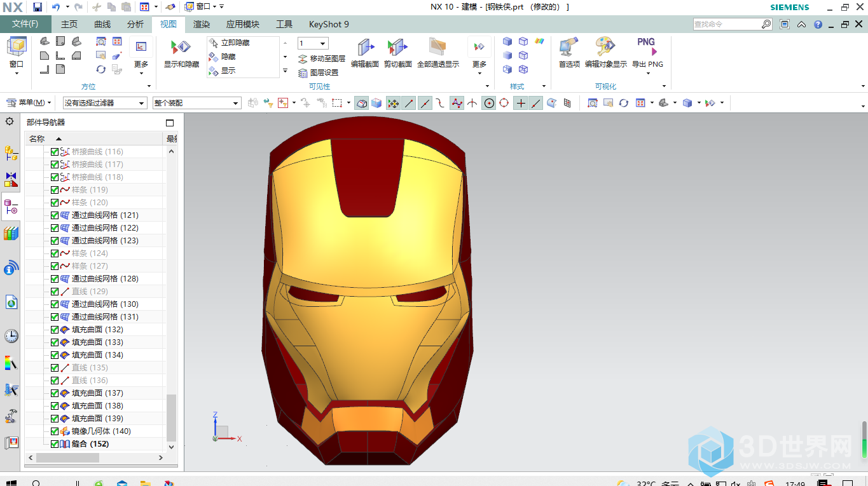
Task: Open the 整个装配 selection scope dropdown
Action: click(196, 103)
